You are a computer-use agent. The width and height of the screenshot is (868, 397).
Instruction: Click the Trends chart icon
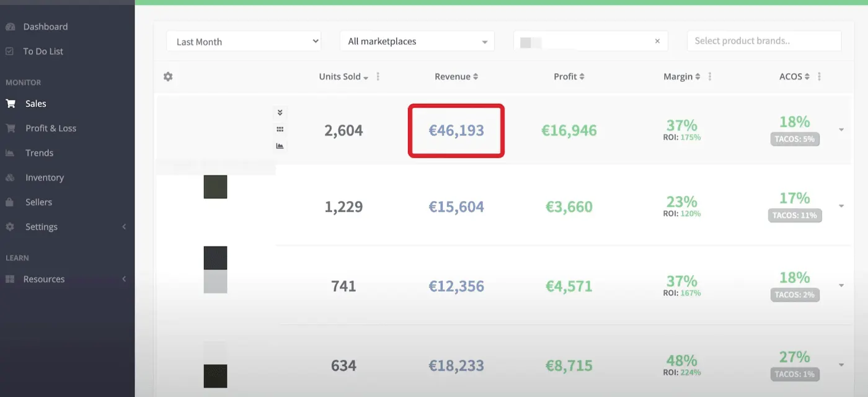10,153
